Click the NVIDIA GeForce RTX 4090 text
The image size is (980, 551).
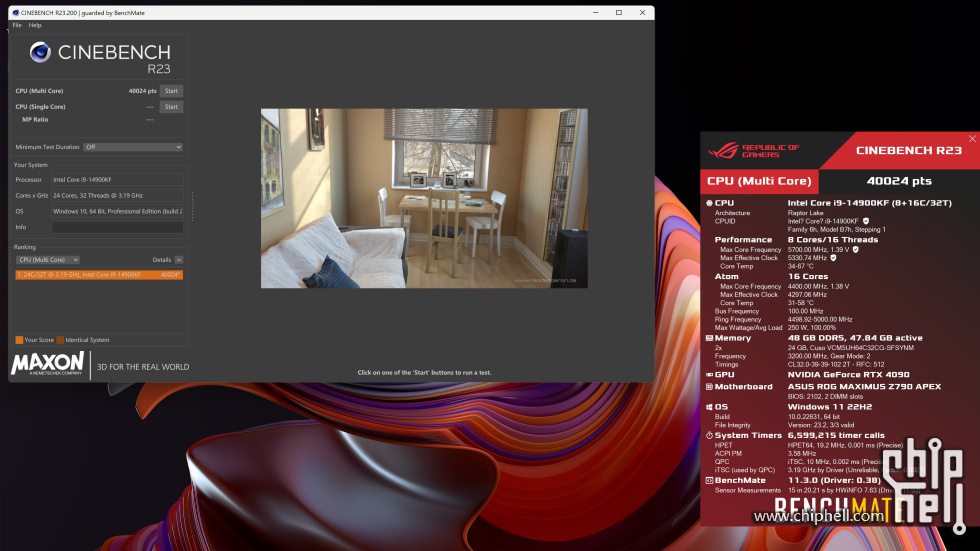click(x=849, y=375)
